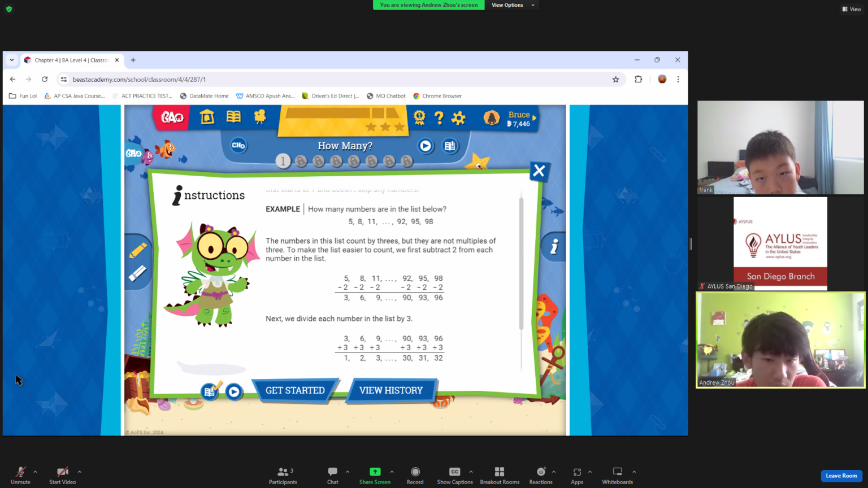Expand video options arrow beside Start Video

click(x=80, y=472)
